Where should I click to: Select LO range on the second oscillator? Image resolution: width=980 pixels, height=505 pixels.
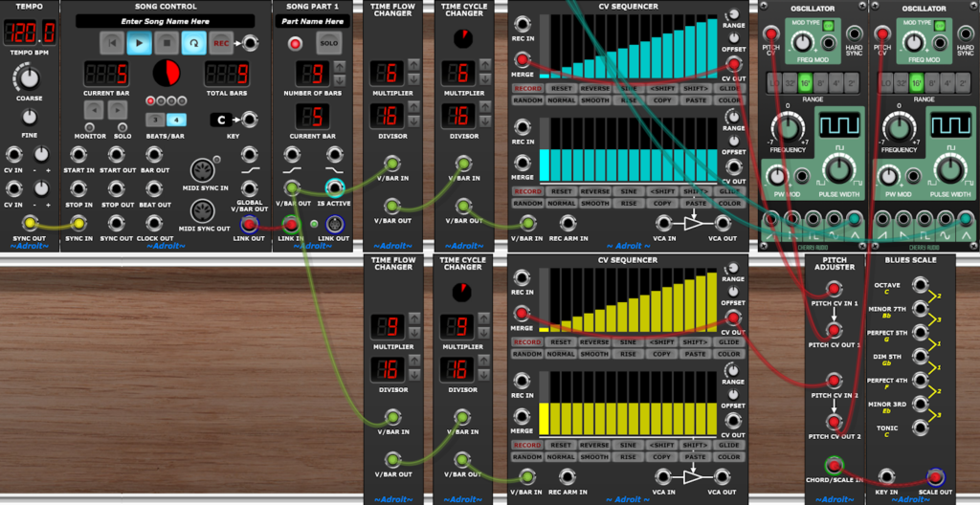click(885, 82)
